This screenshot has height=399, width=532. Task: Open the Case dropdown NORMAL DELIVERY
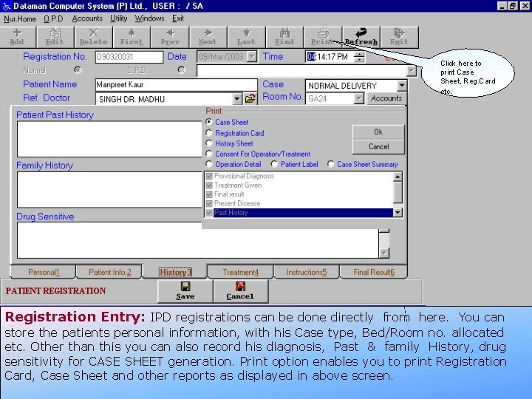click(x=402, y=86)
